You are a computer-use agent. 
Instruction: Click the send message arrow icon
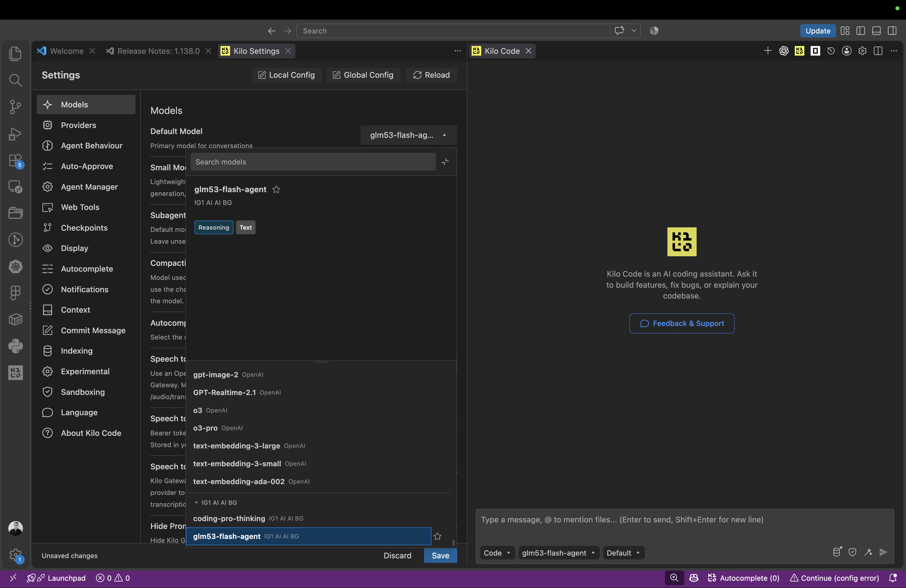(884, 552)
